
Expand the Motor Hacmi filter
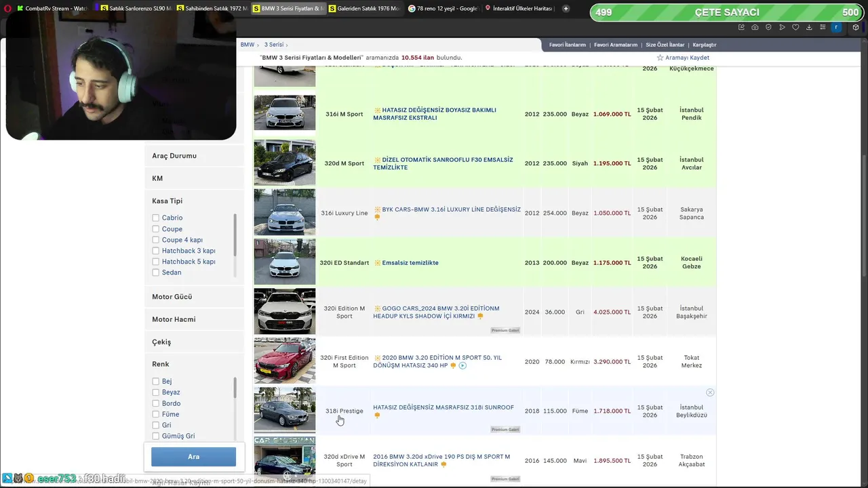pyautogui.click(x=194, y=319)
